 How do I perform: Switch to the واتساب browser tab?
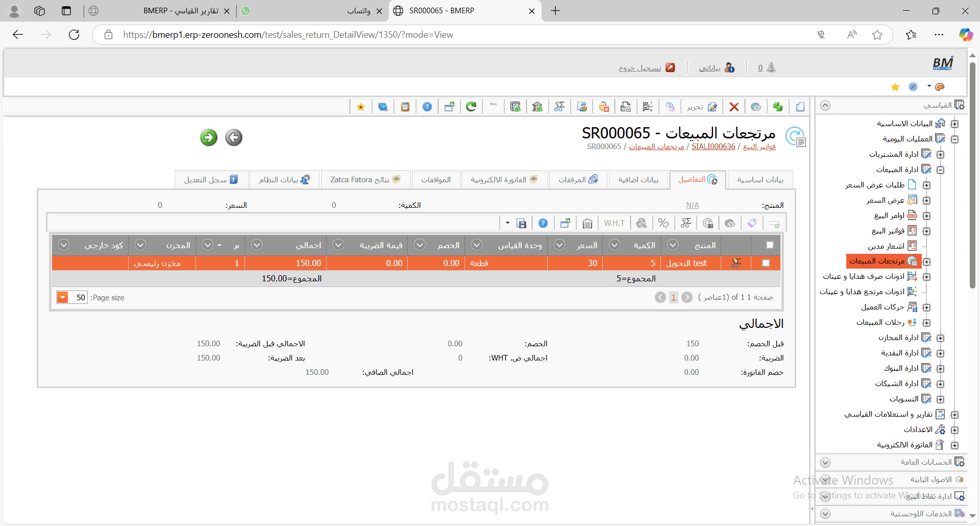(311, 11)
